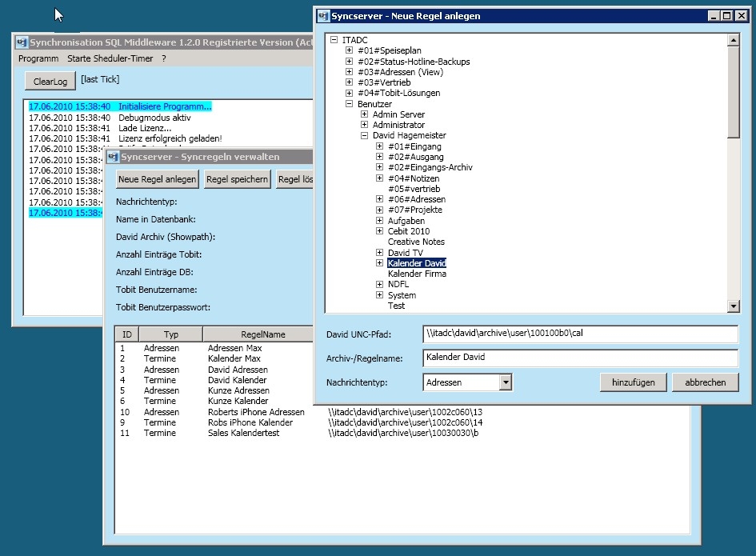
Task: Click the Regel speichern button
Action: [x=237, y=179]
